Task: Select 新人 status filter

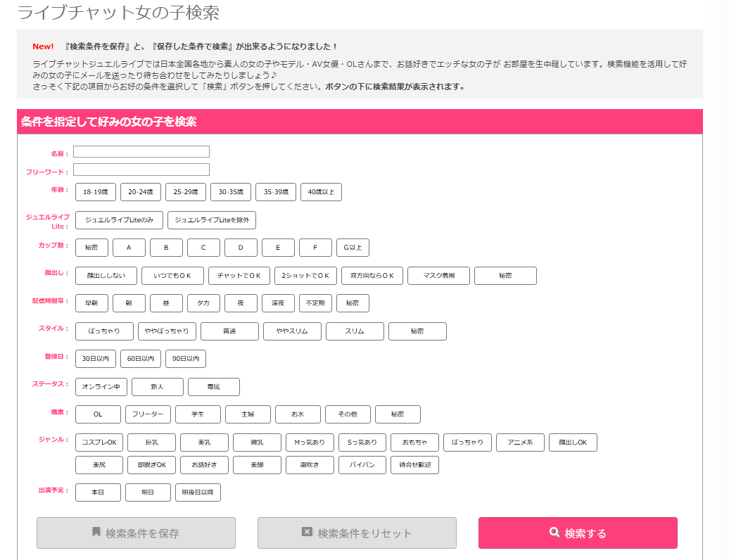Action: click(158, 387)
